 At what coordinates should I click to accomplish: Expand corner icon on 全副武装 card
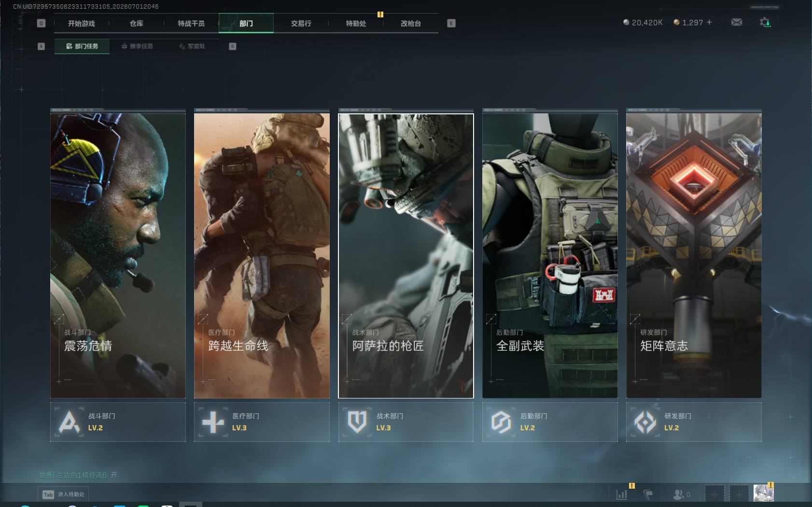491,319
